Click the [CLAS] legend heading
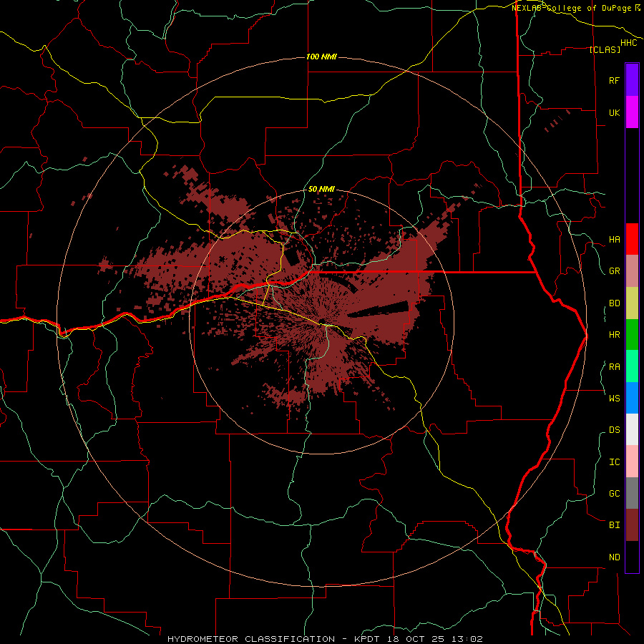The image size is (644, 644). 605,49
